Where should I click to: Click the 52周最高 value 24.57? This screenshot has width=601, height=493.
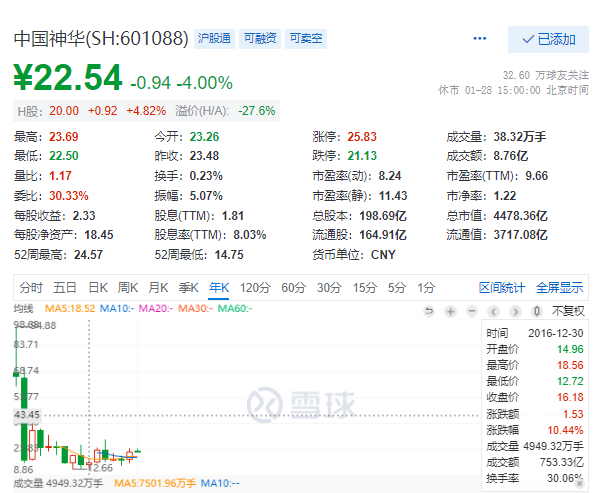click(x=88, y=255)
